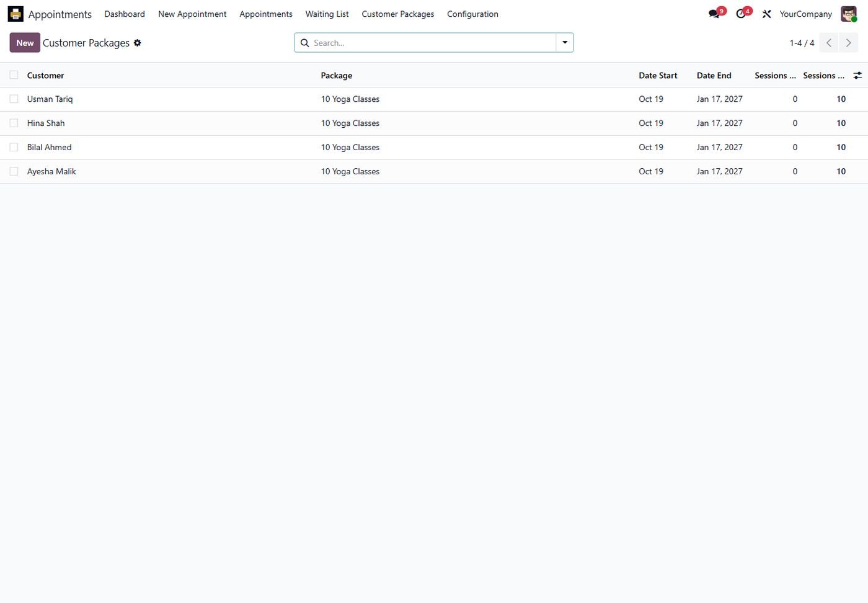Click the gear icon beside Customer Packages
Screen dimensions: 868x603
[x=138, y=43]
